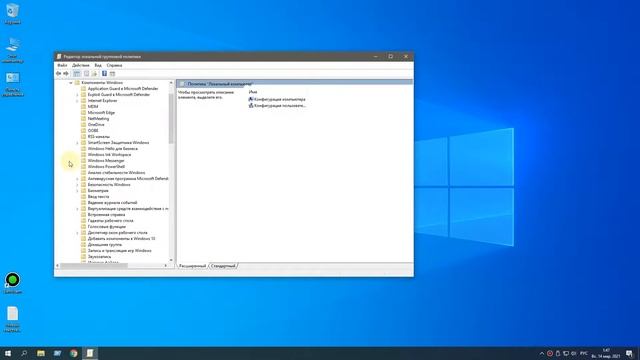Click the tree pane horizontal scrollbar thumb

tap(94, 266)
